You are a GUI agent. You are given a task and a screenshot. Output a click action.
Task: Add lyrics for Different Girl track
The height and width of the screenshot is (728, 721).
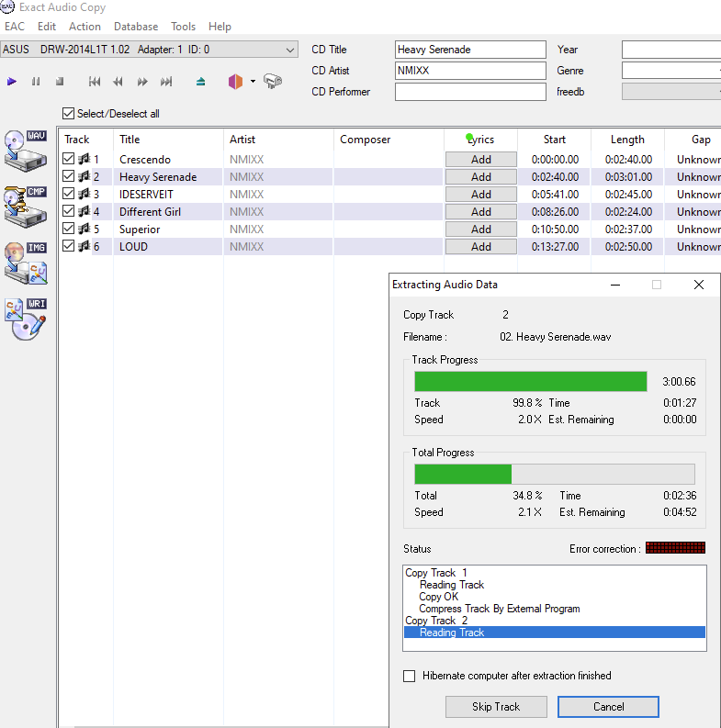(481, 212)
